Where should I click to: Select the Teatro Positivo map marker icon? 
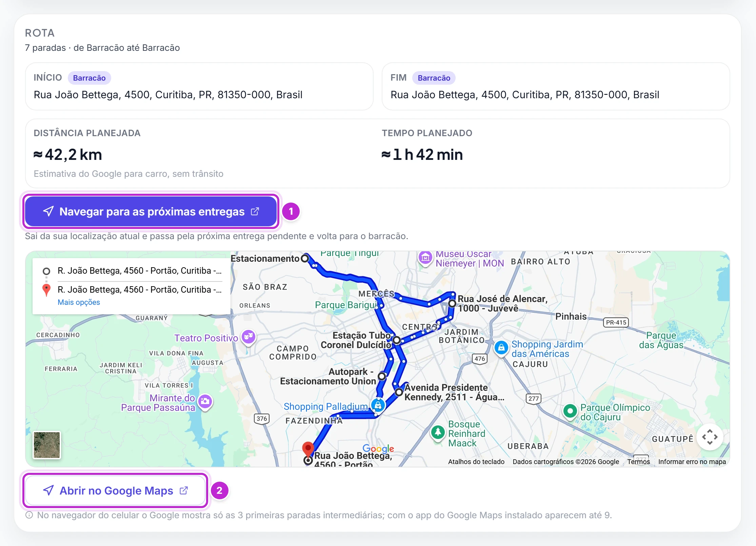pyautogui.click(x=248, y=337)
